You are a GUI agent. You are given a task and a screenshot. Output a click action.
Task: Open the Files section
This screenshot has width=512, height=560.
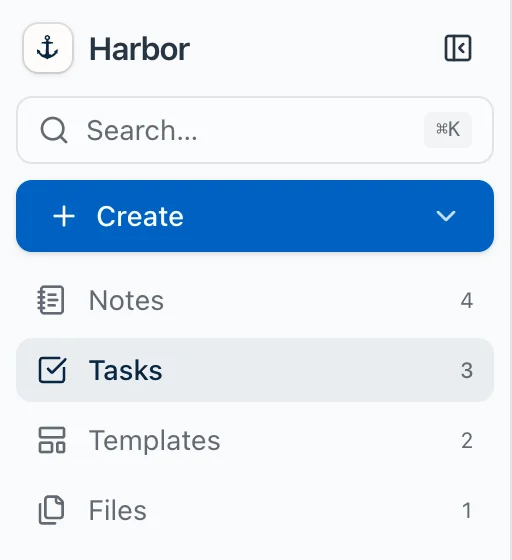[255, 510]
